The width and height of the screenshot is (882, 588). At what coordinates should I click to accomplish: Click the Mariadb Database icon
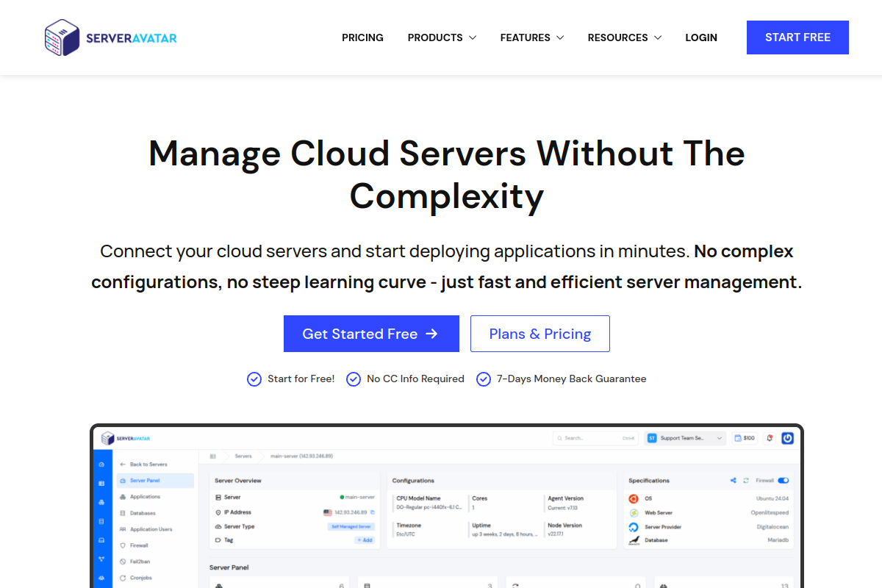tap(634, 541)
